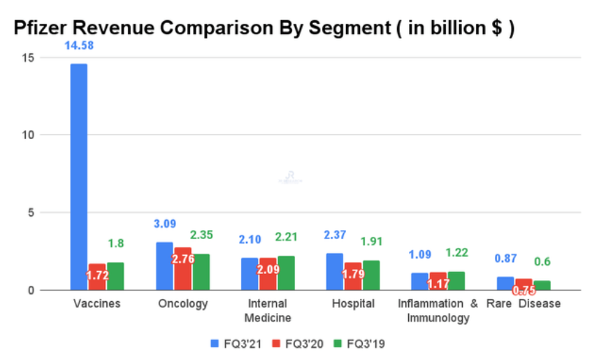Screen dimensions: 592x364
Task: Click the green FQ3'19 legend swatch
Action: [x=338, y=344]
